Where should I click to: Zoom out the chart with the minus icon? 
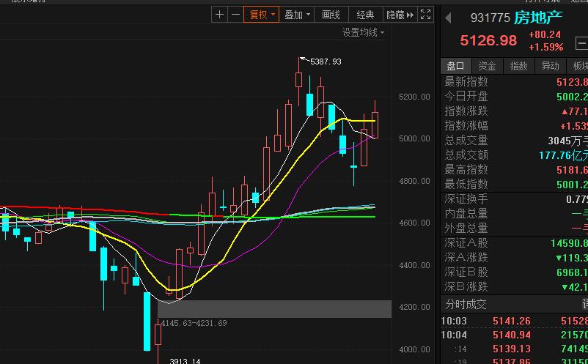pyautogui.click(x=235, y=15)
